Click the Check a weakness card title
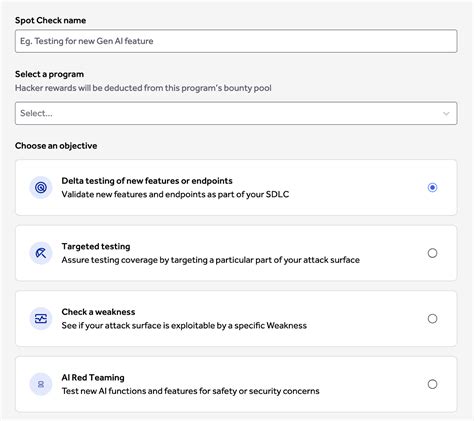This screenshot has width=474, height=421. pyautogui.click(x=98, y=312)
